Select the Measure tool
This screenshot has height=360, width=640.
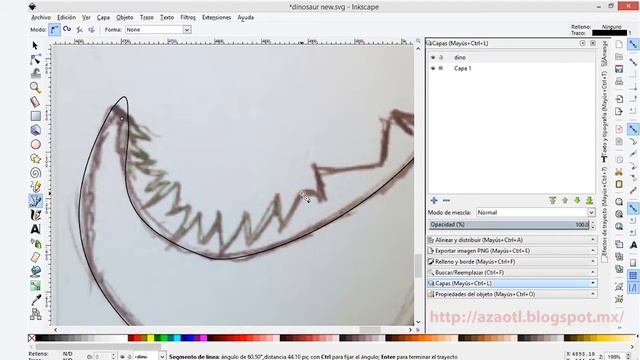click(35, 102)
